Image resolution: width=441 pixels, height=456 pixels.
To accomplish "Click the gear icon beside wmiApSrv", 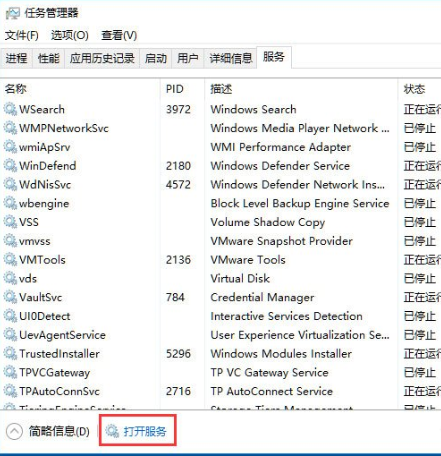I will 10,147.
